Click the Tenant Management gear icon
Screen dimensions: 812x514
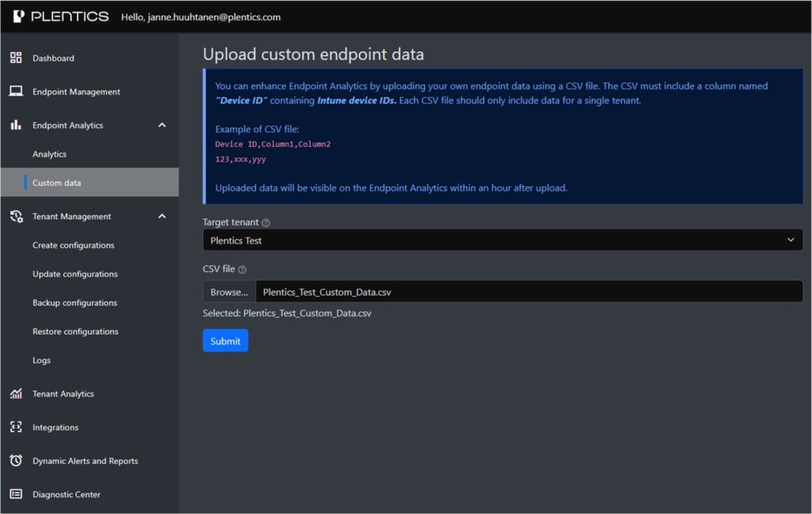[16, 216]
